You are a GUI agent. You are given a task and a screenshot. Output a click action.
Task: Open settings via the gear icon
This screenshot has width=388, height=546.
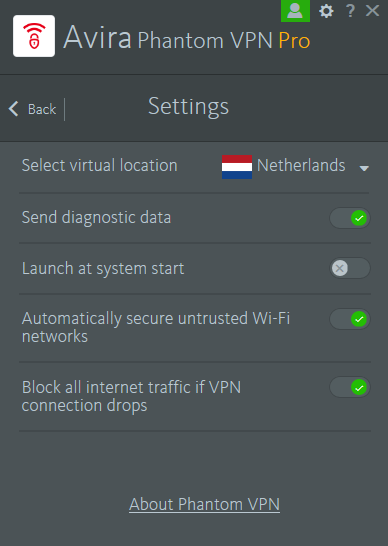[326, 11]
